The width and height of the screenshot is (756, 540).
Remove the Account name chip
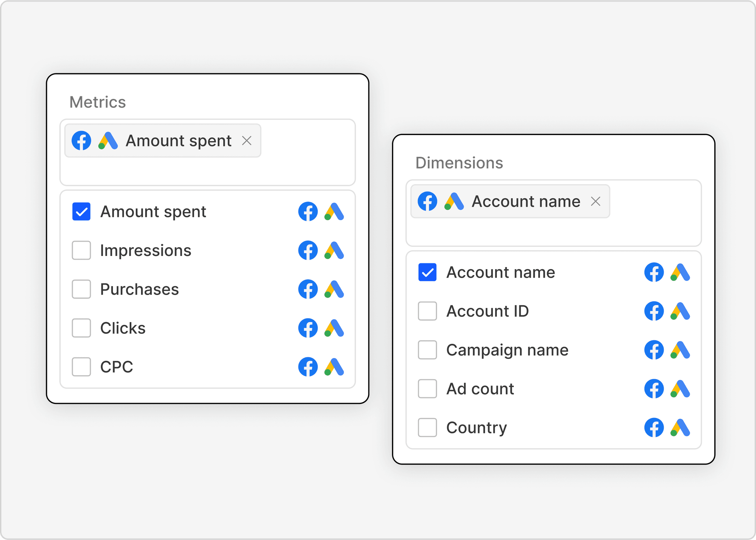pyautogui.click(x=597, y=201)
